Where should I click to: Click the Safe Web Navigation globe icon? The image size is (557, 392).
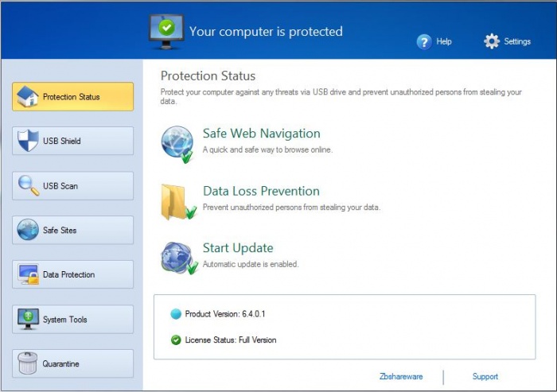(x=177, y=144)
